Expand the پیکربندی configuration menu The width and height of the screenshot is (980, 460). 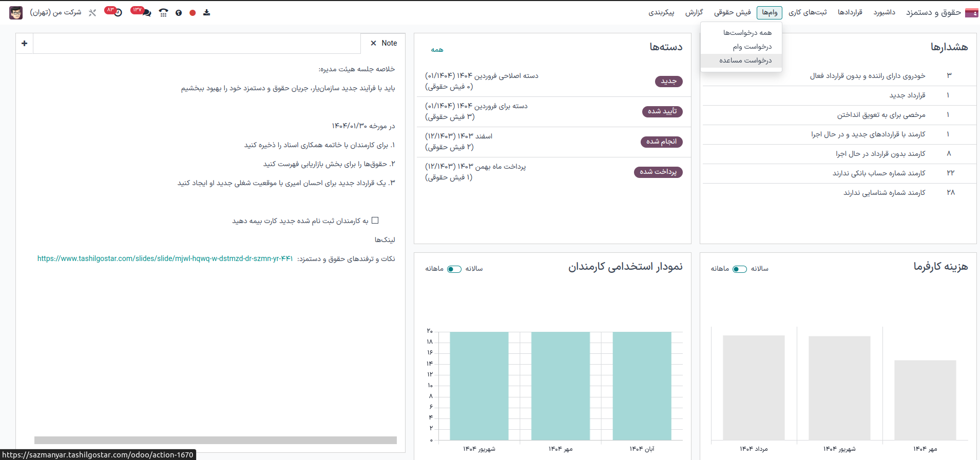[x=661, y=12]
